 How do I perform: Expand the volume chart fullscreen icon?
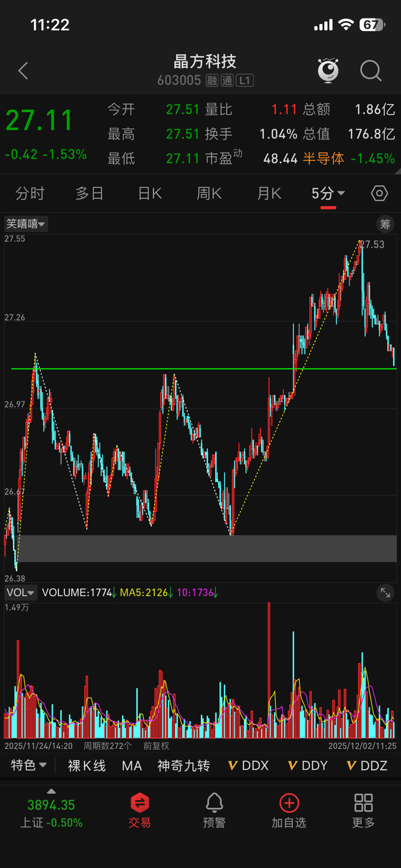pos(385,592)
